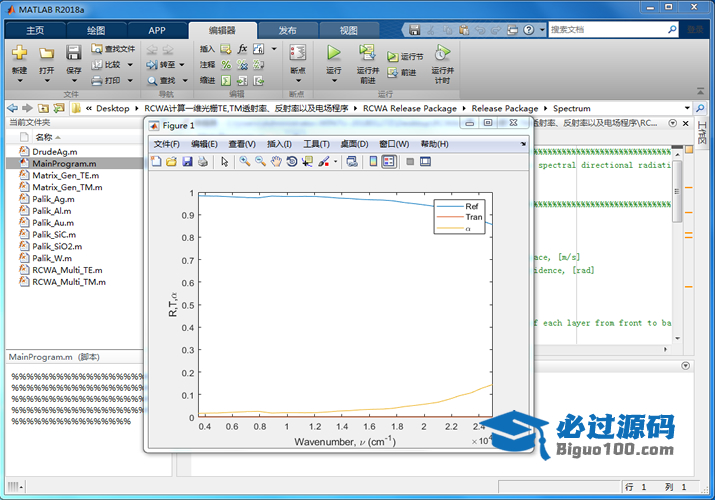Run the script with green 运行 arrow
Screen dimensions: 715x500
pos(333,52)
